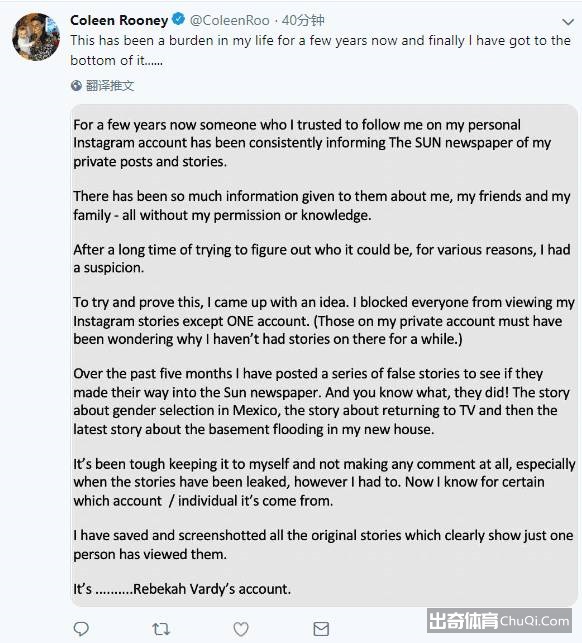Click the 翻译推文 translate link
582x643 pixels.
[110, 86]
